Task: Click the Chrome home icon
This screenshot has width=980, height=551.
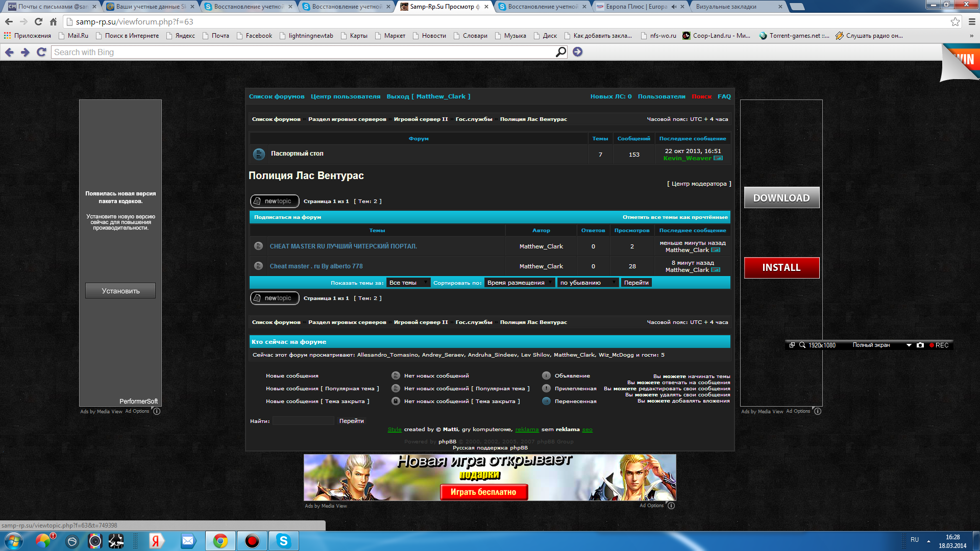Action: click(53, 21)
